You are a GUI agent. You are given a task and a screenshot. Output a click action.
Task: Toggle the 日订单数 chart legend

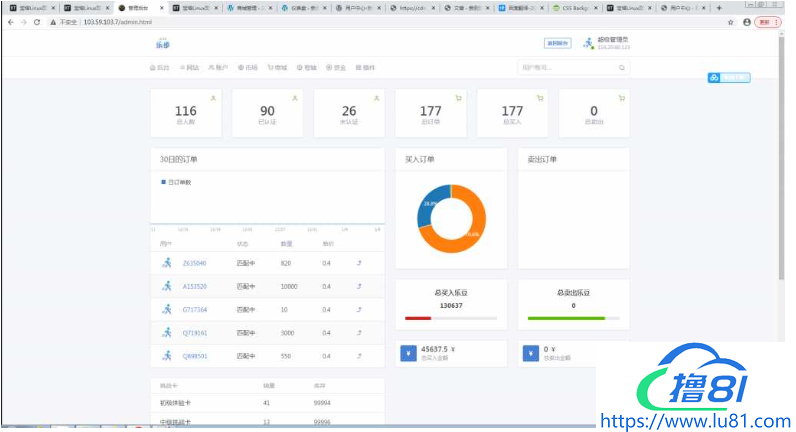point(179,182)
